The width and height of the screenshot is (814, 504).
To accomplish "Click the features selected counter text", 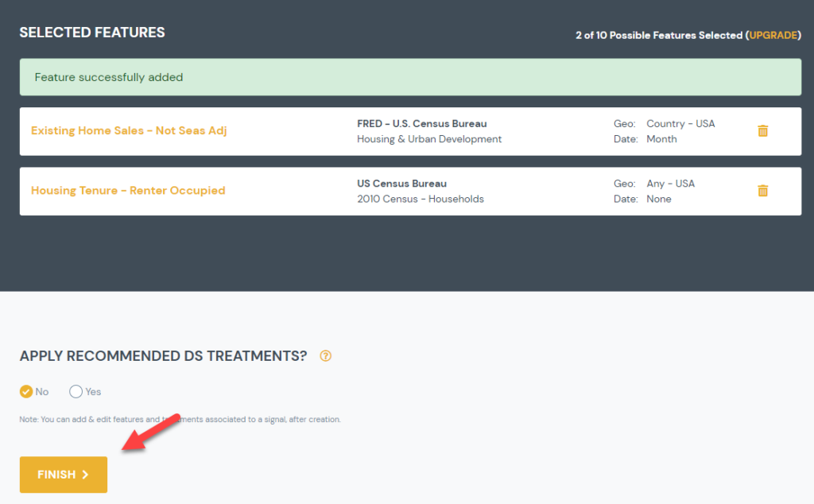I will [x=659, y=35].
